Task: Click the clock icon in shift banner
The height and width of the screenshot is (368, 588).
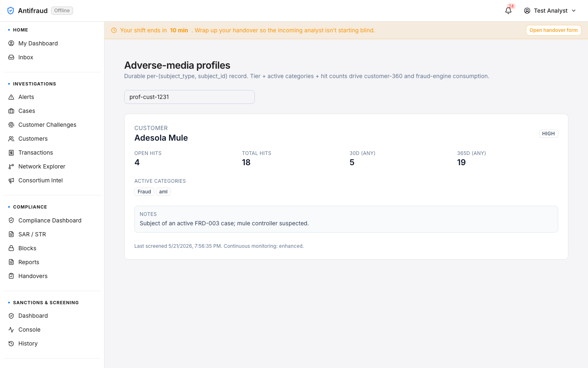Action: pos(114,30)
